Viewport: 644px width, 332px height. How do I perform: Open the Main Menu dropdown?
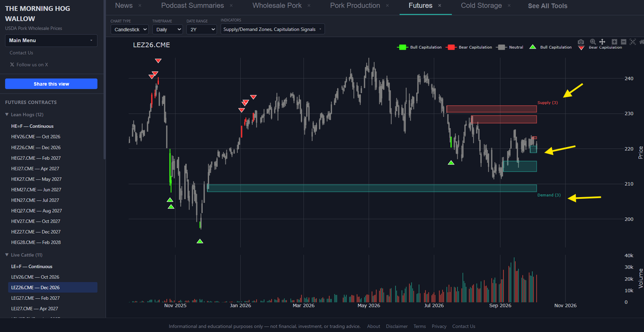coord(51,40)
